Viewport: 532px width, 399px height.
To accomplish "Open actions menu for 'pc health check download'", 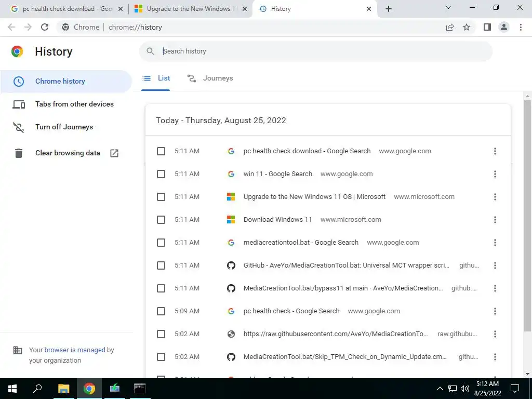I will [495, 151].
